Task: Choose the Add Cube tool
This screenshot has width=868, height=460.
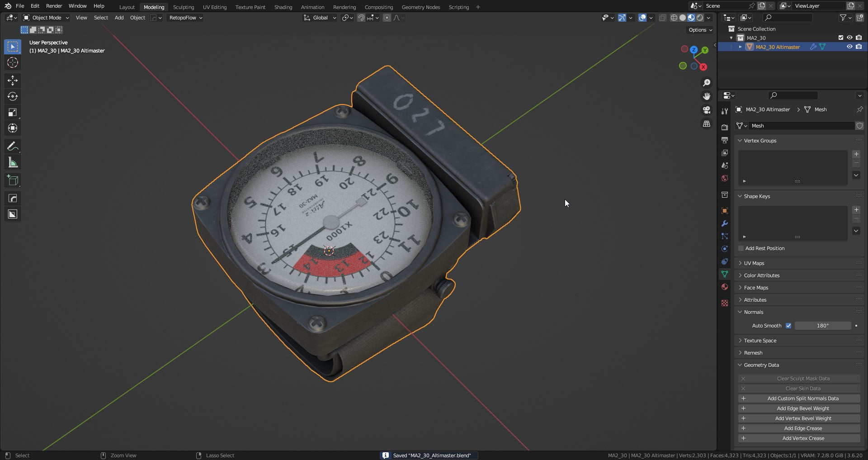Action: [13, 180]
